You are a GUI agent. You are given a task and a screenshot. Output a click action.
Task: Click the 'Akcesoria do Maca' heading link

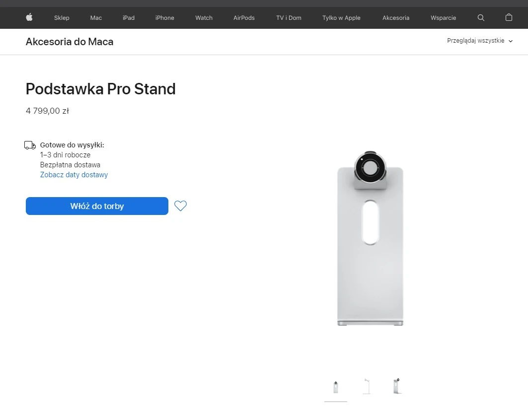[69, 42]
